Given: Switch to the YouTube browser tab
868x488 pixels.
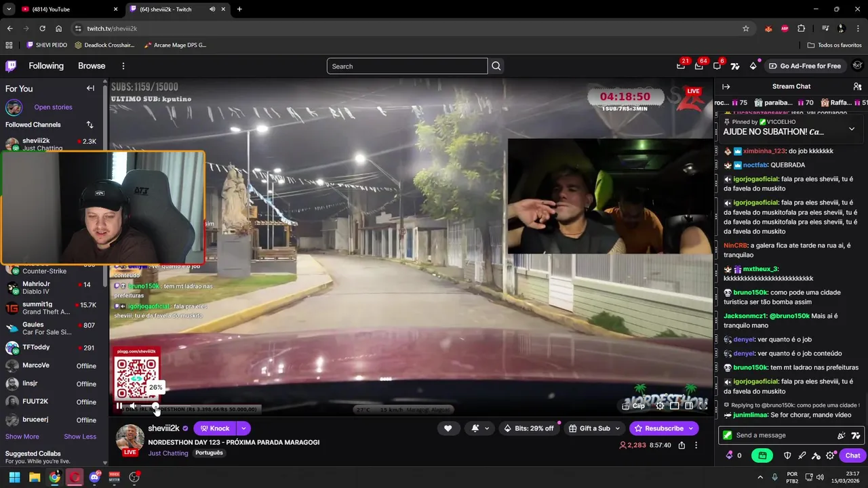Looking at the screenshot, I should pos(70,9).
